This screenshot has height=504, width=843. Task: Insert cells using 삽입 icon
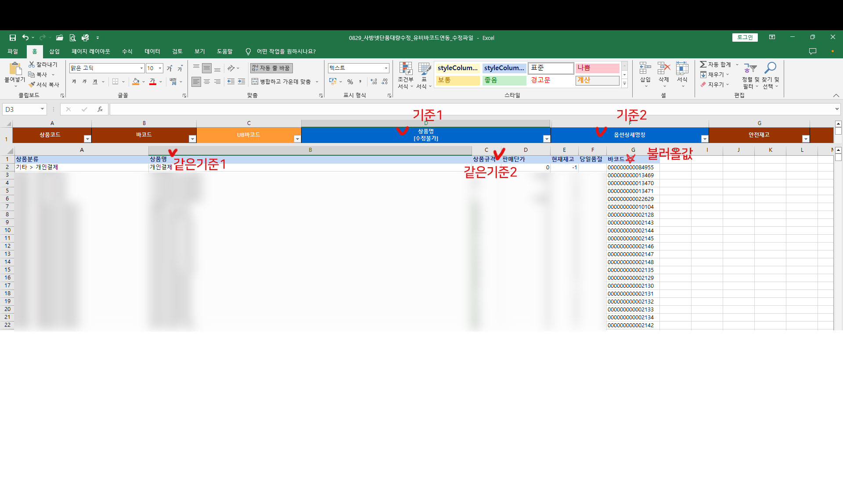(645, 75)
